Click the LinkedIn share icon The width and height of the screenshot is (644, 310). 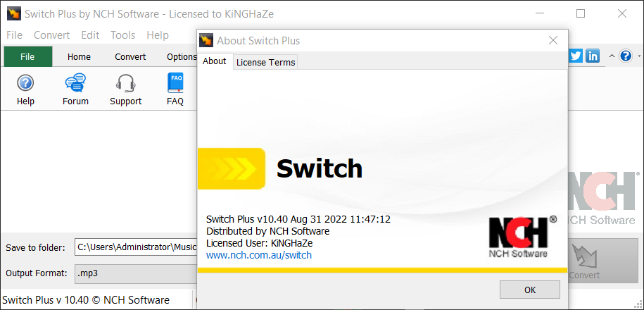[592, 56]
